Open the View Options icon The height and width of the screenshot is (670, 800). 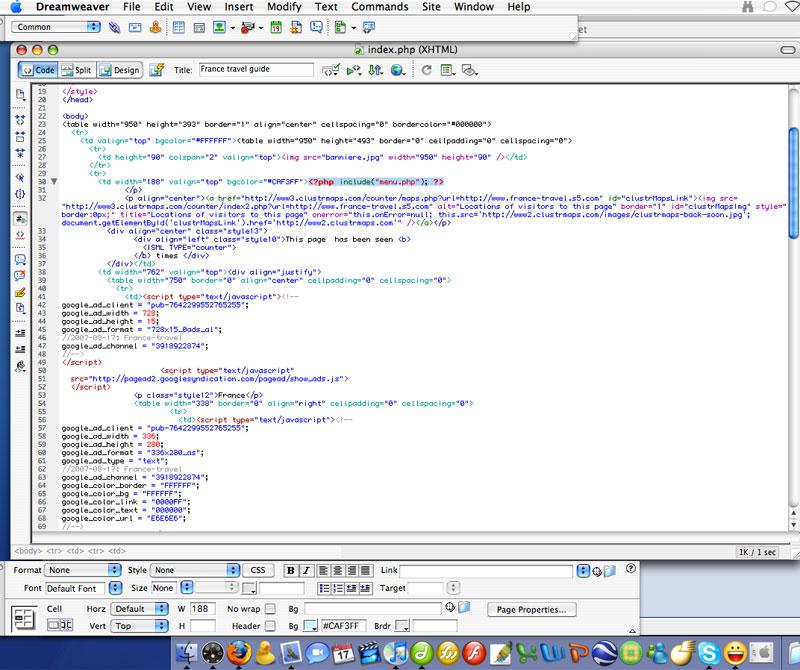447,70
